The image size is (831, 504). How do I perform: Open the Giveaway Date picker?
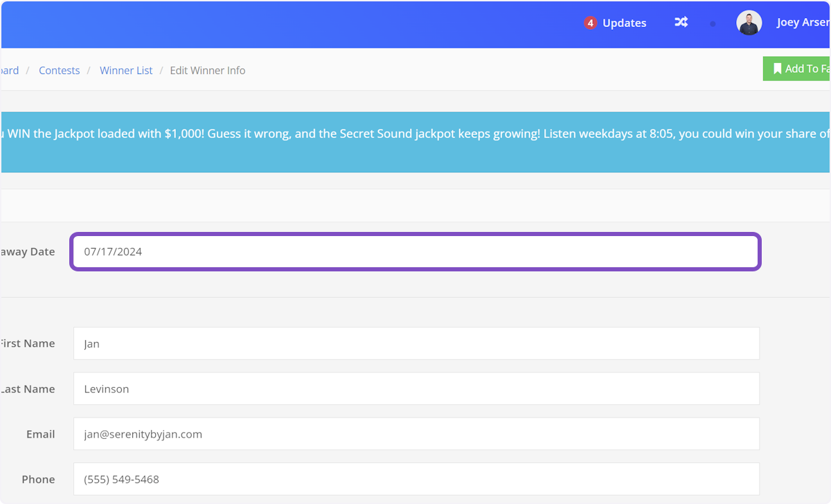415,251
